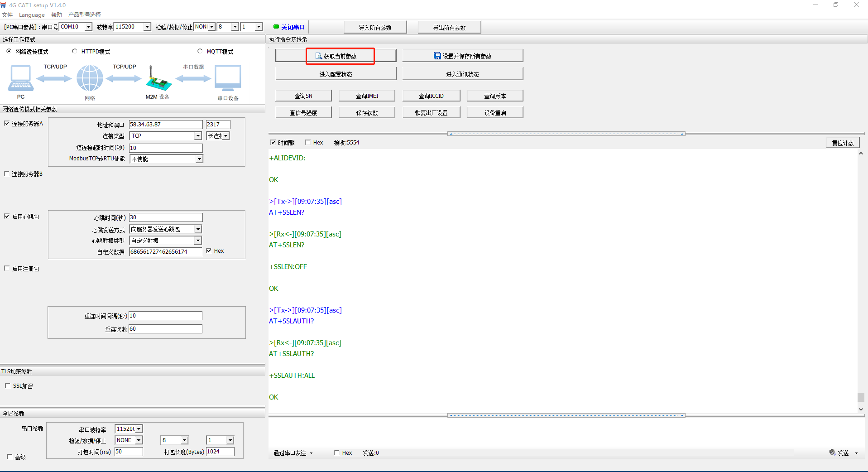Screen dimensions: 868x472
Task: Click the save disk icon on 设置并保存所有参数
Action: [437, 56]
